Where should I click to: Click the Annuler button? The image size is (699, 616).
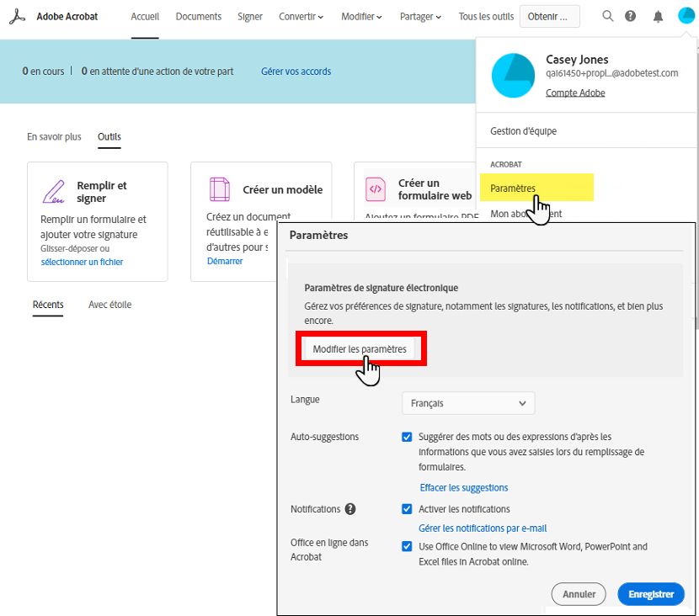pyautogui.click(x=579, y=594)
